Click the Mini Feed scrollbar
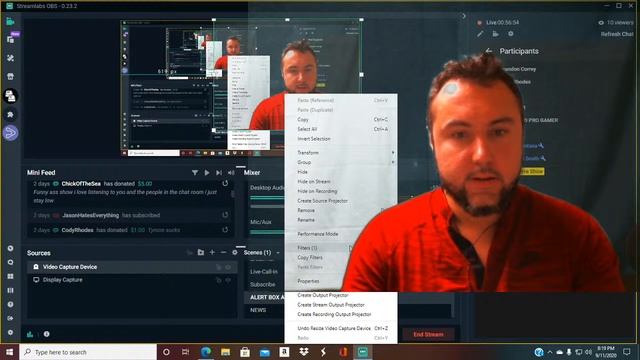This screenshot has width=640, height=360. 233,194
